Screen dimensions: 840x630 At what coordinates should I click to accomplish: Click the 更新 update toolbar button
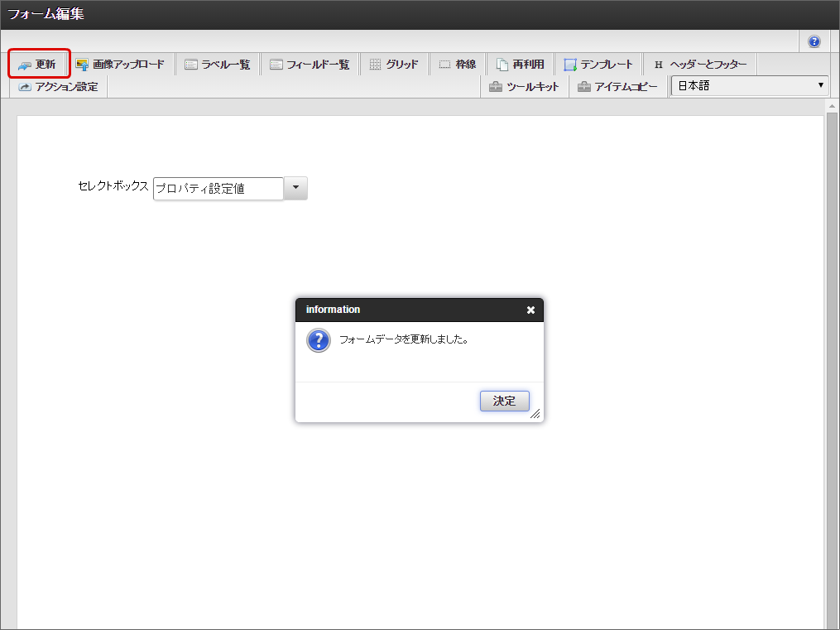pyautogui.click(x=39, y=65)
